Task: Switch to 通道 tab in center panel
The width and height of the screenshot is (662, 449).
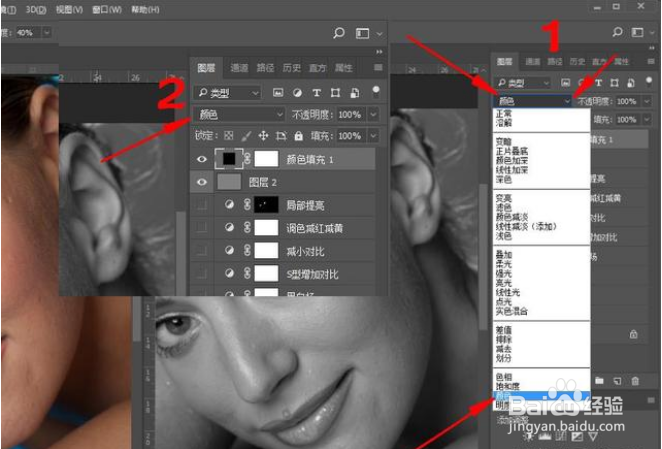Action: pos(239,68)
